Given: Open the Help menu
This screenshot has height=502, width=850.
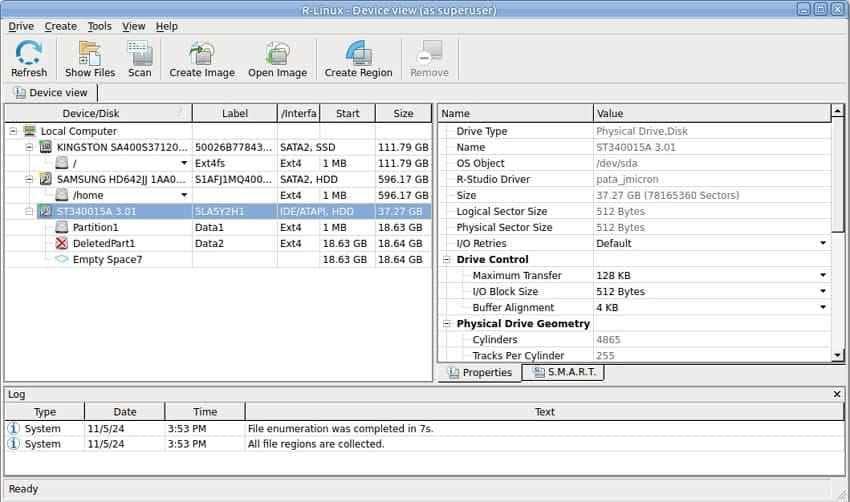Looking at the screenshot, I should tap(166, 26).
